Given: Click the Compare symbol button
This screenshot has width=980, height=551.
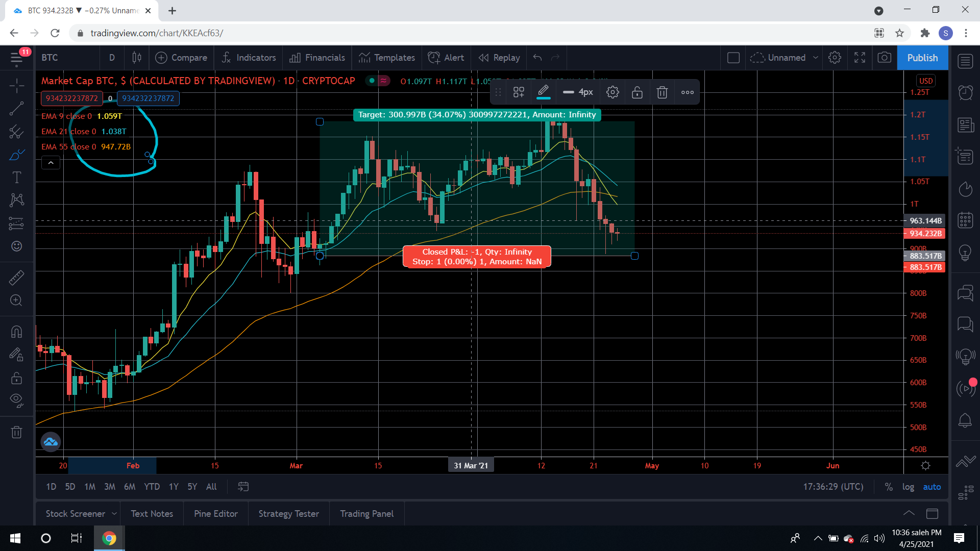Looking at the screenshot, I should pos(181,58).
